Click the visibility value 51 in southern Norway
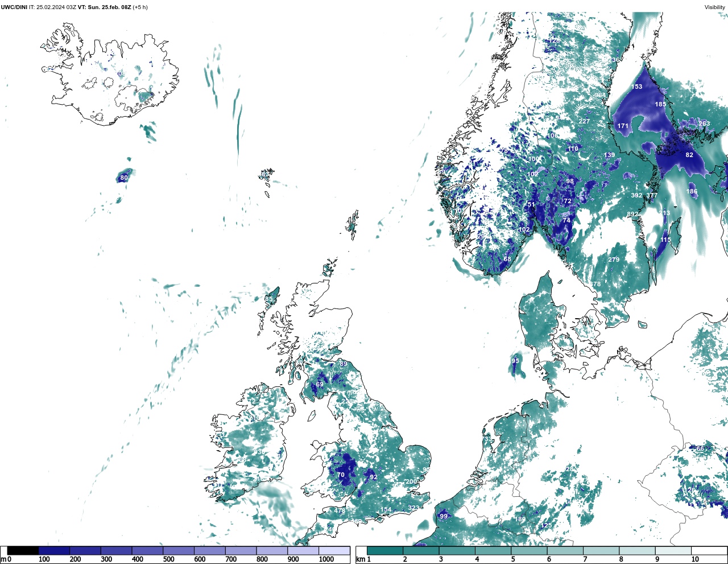Image resolution: width=728 pixels, height=564 pixels. [x=531, y=204]
